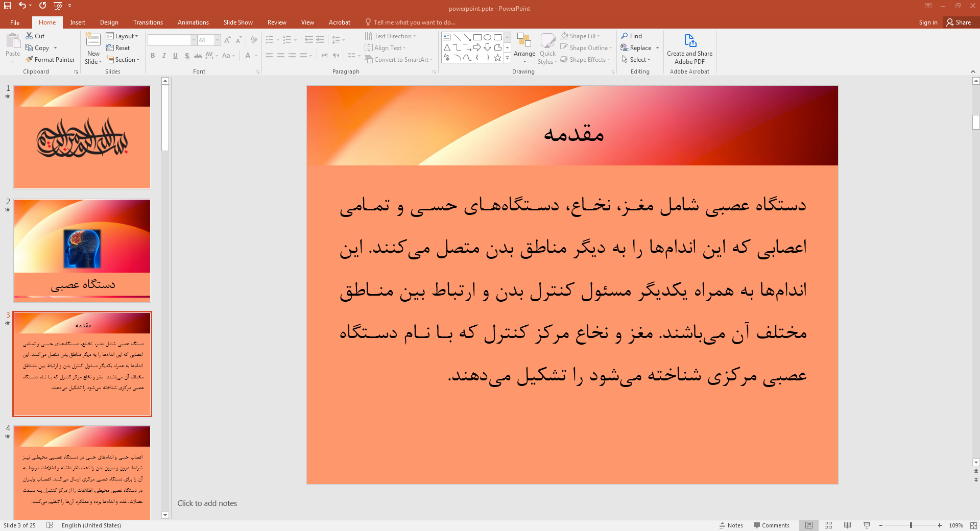Expand the Section dropdown
Screen dimensions: 980x531
[123, 60]
